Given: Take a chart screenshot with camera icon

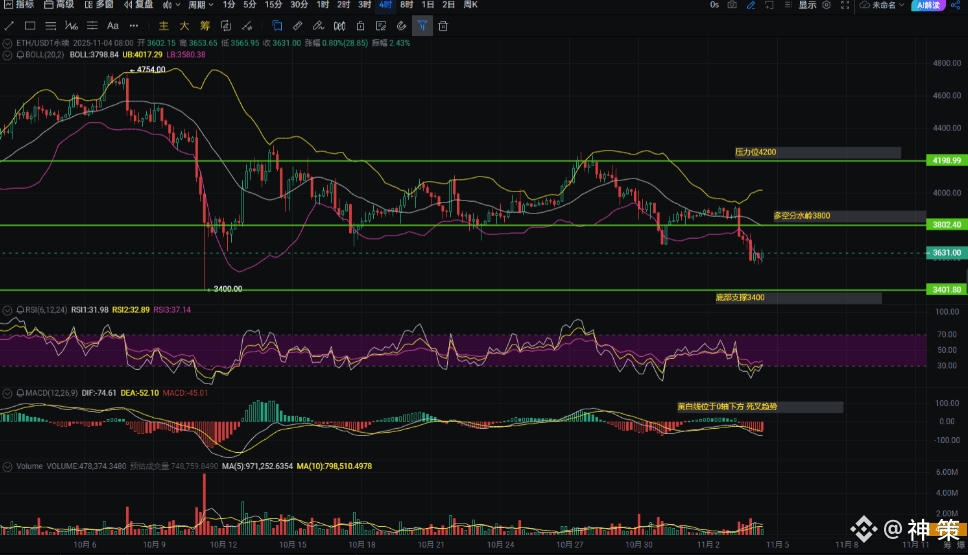Looking at the screenshot, I should 732,5.
